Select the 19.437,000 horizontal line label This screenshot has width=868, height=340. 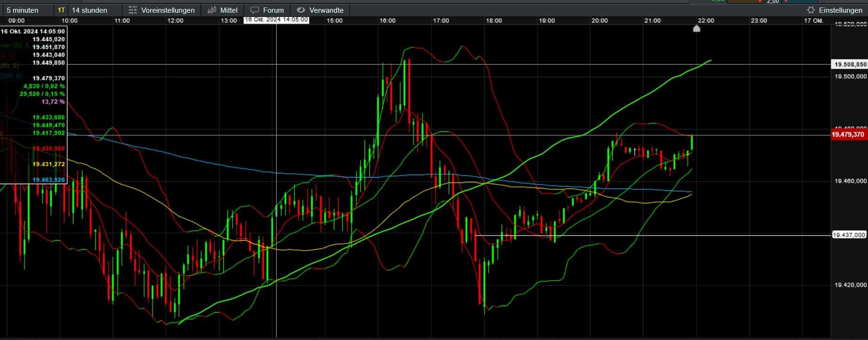pyautogui.click(x=849, y=235)
